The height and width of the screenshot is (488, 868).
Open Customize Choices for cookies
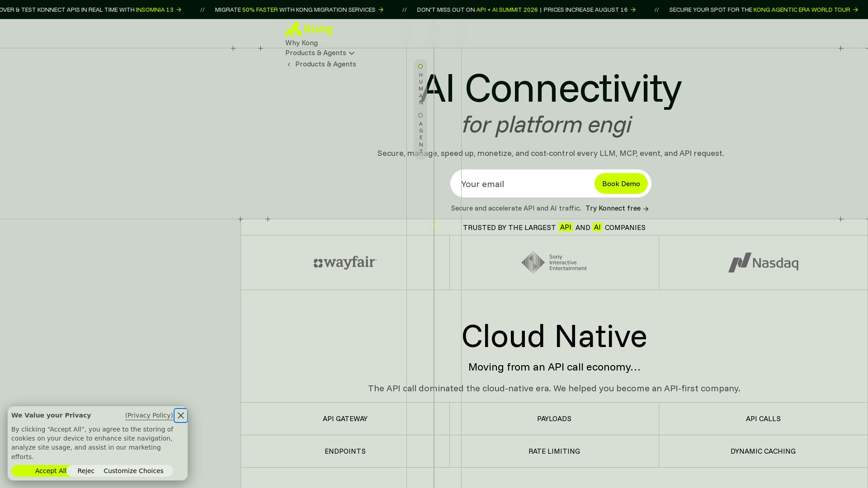point(134,471)
